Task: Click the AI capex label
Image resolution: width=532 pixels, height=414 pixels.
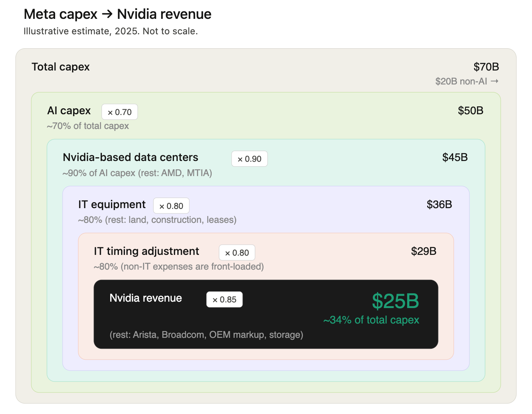Action: pyautogui.click(x=69, y=110)
